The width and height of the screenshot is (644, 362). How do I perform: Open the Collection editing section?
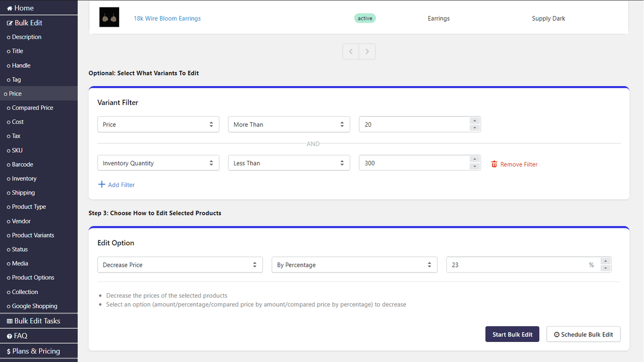tap(24, 292)
